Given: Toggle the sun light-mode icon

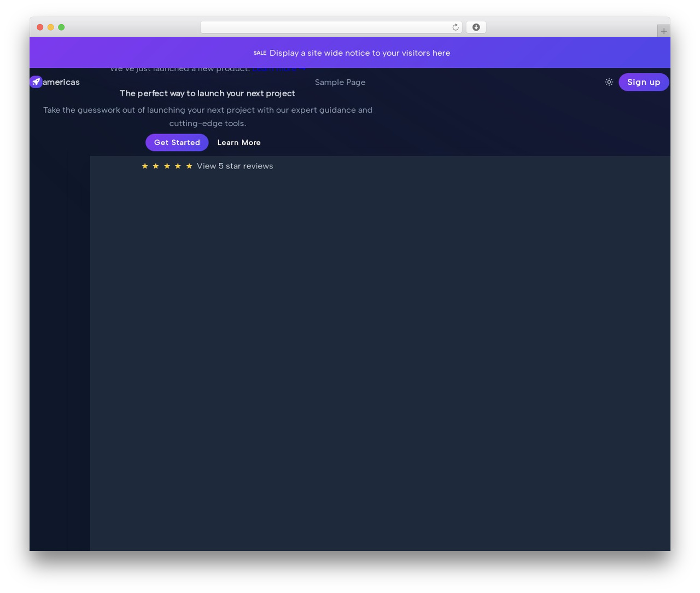Looking at the screenshot, I should click(609, 82).
